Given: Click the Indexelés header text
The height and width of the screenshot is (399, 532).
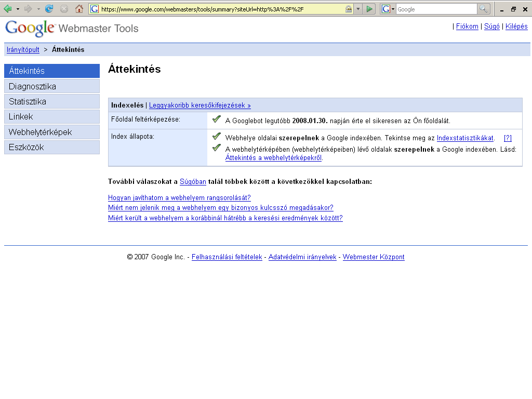Looking at the screenshot, I should 127,105.
